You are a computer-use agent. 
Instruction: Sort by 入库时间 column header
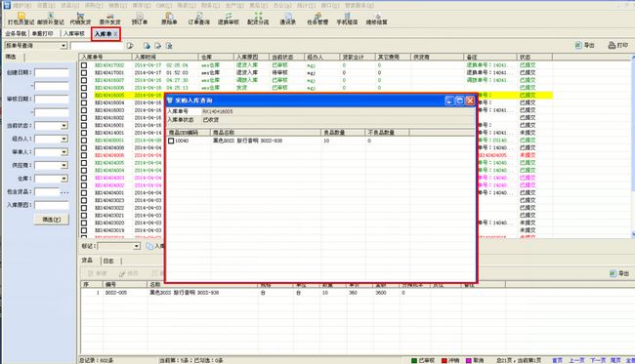click(x=165, y=57)
